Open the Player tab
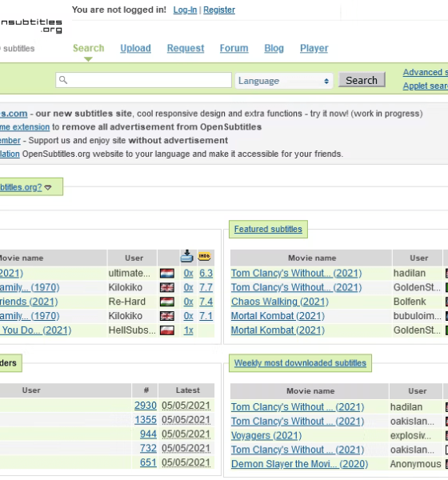448x480 pixels. (x=314, y=48)
